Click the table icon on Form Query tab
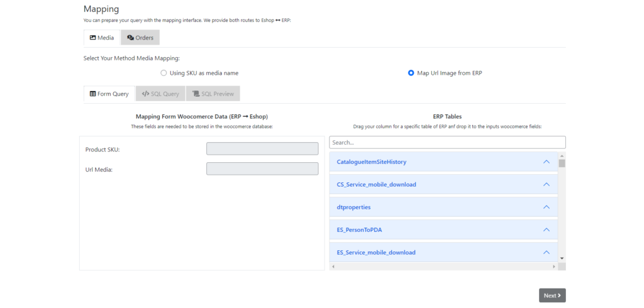The height and width of the screenshot is (308, 644). pyautogui.click(x=92, y=94)
